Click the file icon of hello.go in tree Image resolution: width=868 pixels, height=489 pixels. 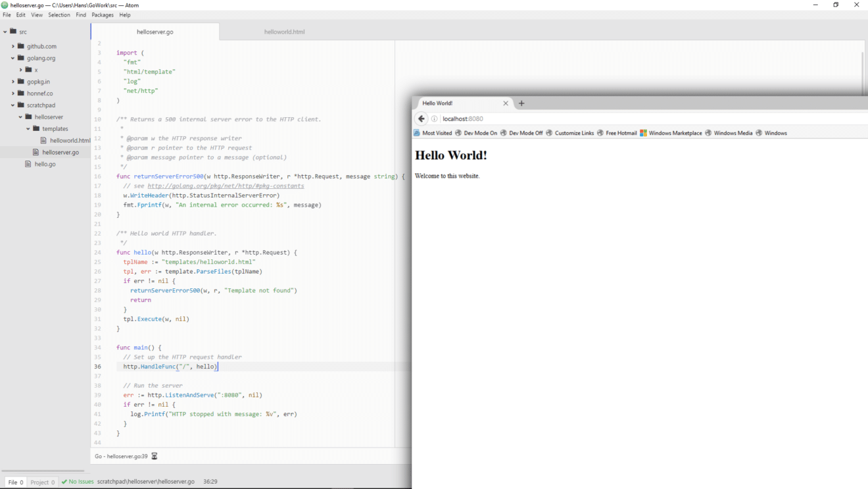point(28,164)
